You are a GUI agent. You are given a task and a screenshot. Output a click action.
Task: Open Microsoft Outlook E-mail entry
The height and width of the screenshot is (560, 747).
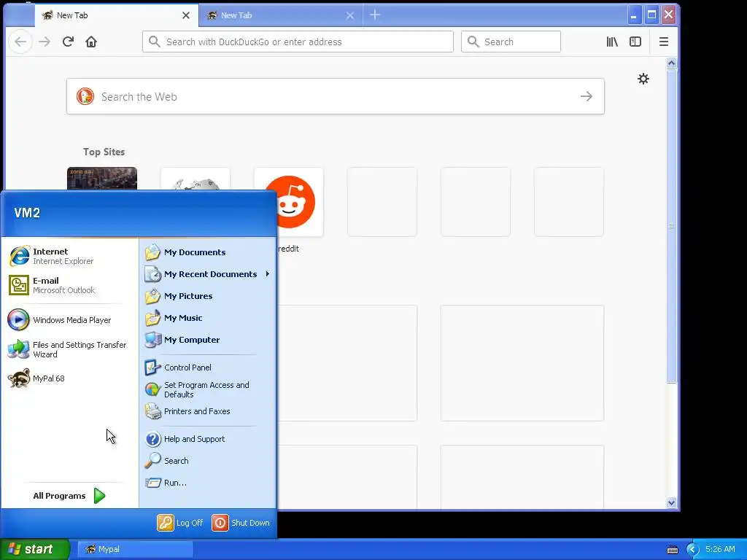coord(70,285)
